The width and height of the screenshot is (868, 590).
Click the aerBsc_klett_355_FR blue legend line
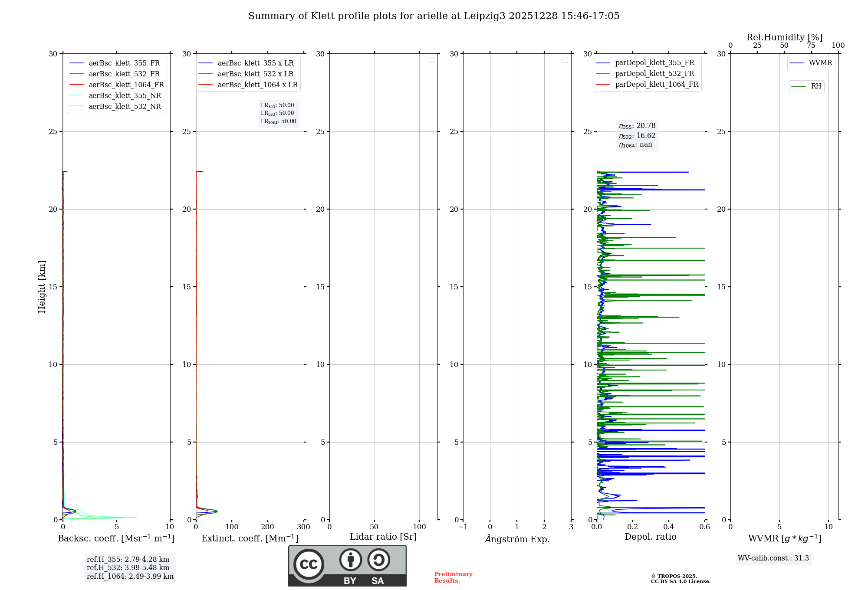pos(76,63)
